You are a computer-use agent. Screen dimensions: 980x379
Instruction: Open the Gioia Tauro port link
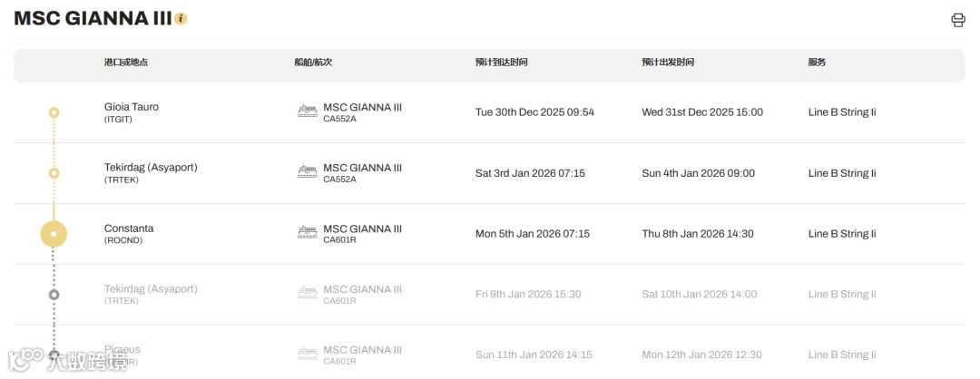point(132,107)
